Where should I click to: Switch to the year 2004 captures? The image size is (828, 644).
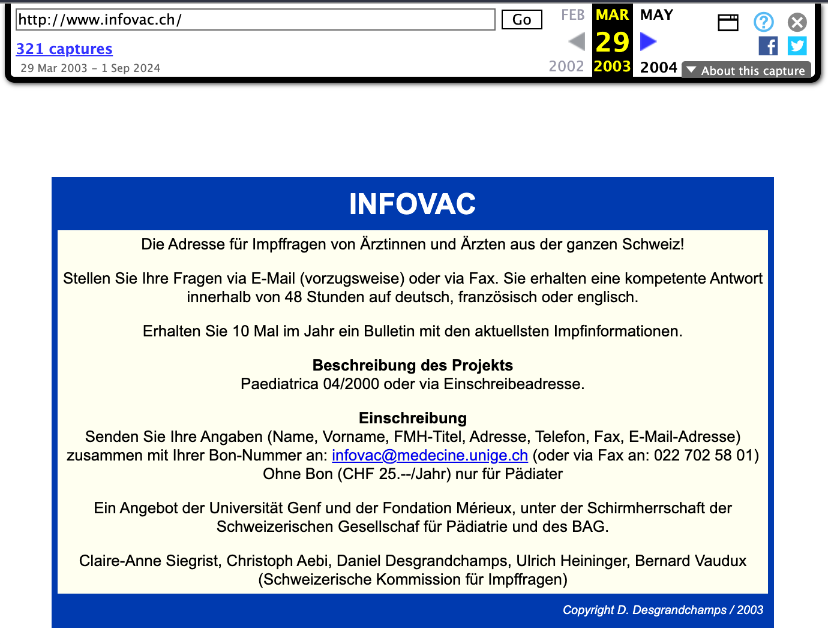(658, 67)
